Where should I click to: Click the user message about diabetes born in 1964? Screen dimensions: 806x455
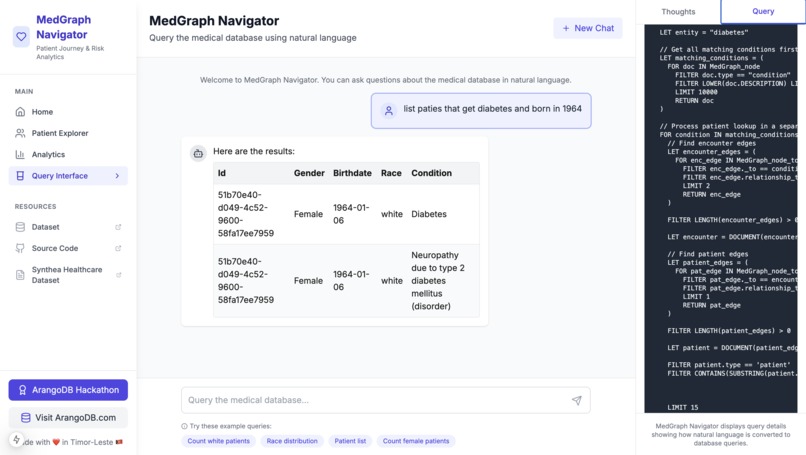(481, 111)
